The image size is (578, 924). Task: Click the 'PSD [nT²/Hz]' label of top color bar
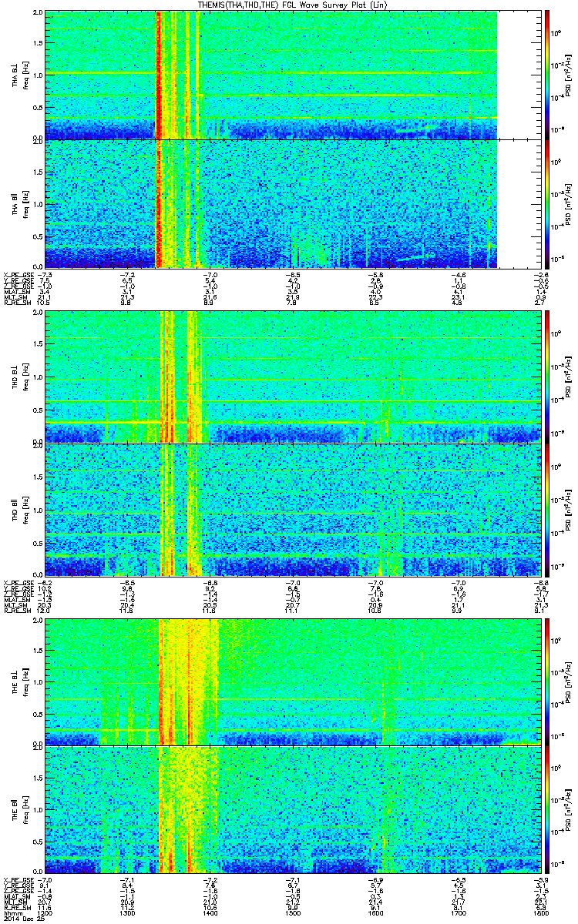tap(569, 75)
